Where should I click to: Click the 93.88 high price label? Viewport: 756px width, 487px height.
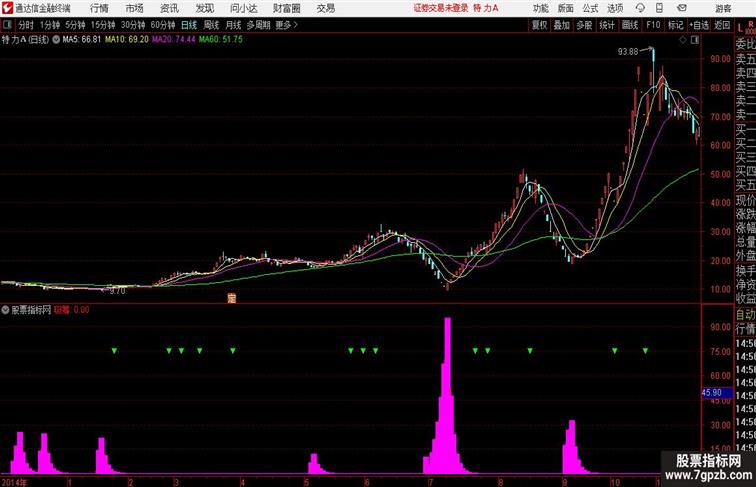(628, 52)
